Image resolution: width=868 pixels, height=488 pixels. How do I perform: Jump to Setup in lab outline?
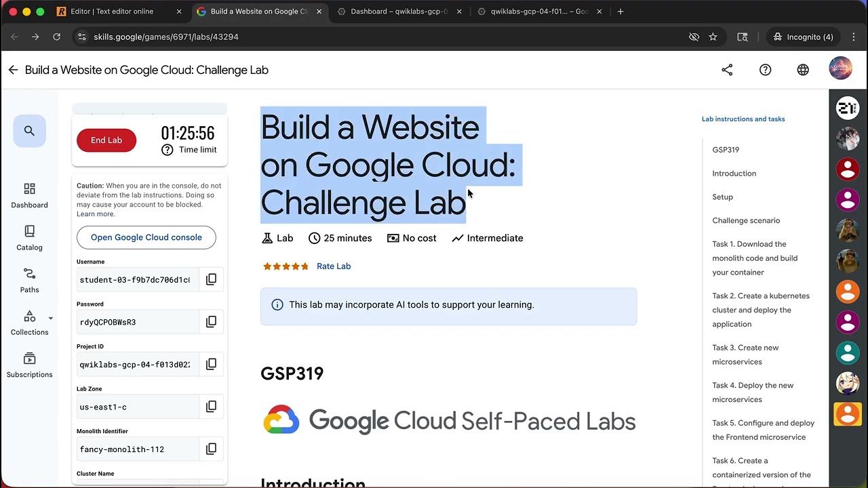pyautogui.click(x=722, y=197)
